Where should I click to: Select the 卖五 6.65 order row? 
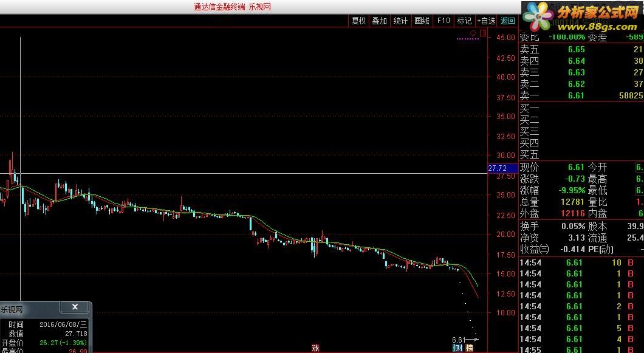point(581,49)
